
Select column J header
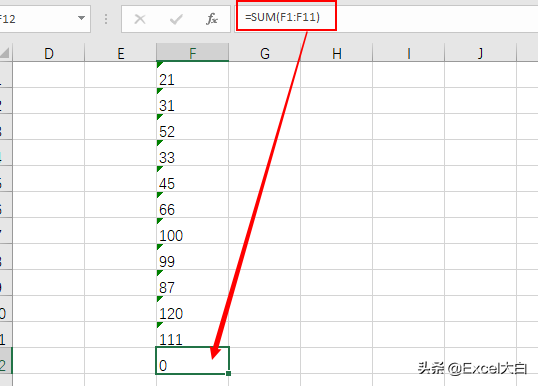pyautogui.click(x=480, y=54)
